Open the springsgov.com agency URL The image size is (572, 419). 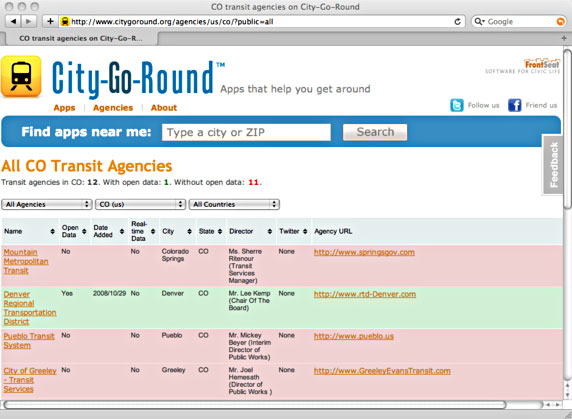(x=364, y=252)
